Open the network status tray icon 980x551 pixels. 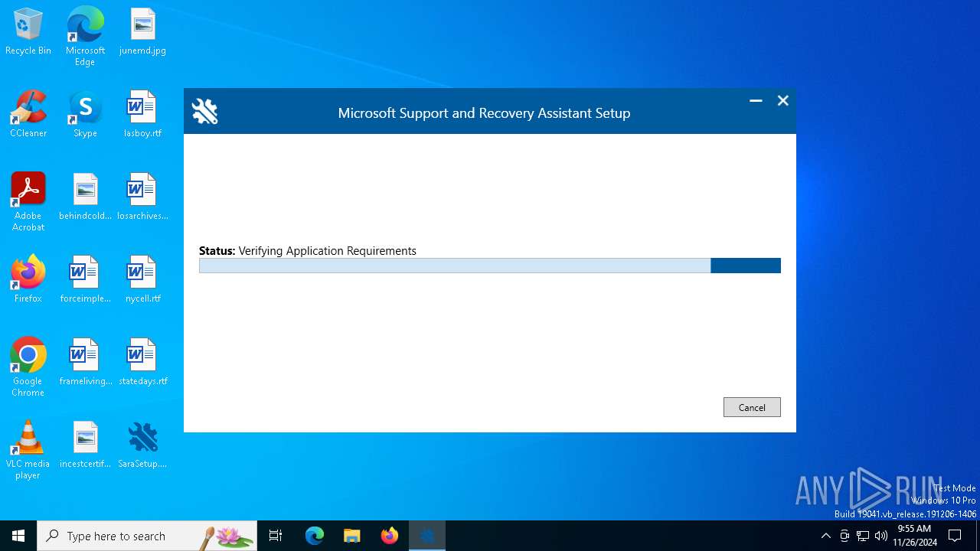click(863, 536)
